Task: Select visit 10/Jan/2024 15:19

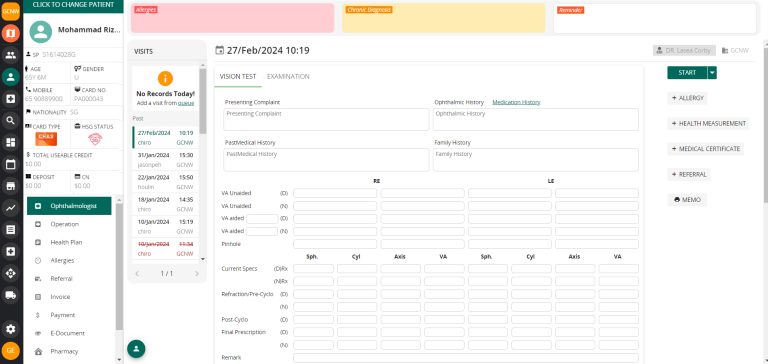Action: click(x=166, y=226)
